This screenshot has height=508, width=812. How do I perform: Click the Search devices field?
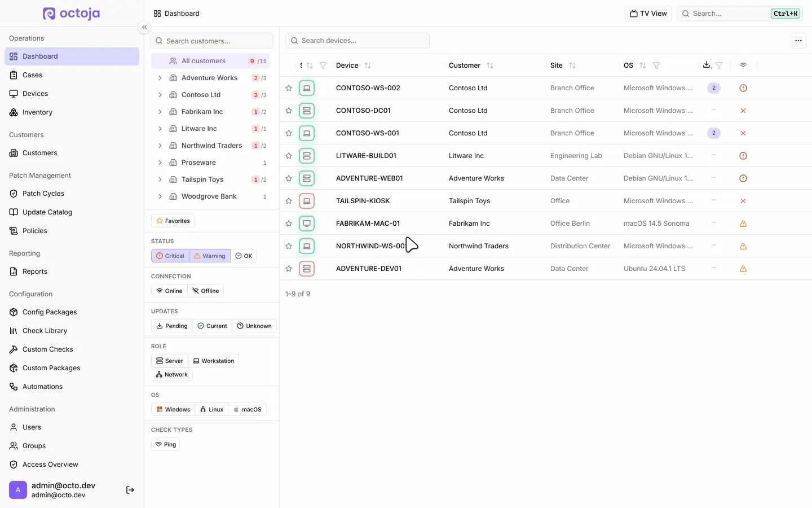pos(358,41)
